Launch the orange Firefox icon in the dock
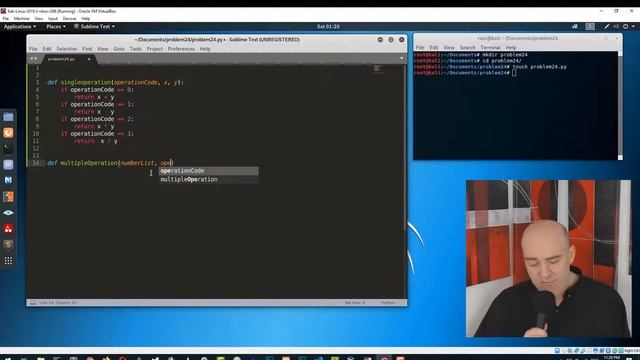 tap(8, 133)
